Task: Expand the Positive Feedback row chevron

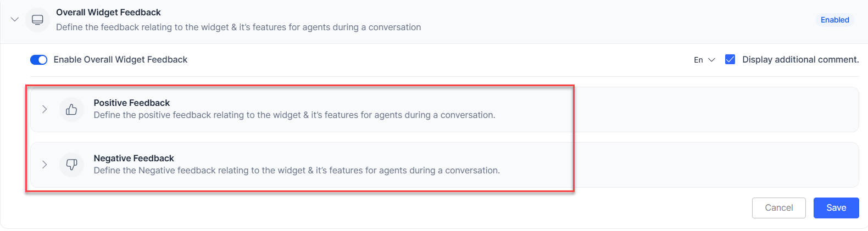Action: click(44, 109)
